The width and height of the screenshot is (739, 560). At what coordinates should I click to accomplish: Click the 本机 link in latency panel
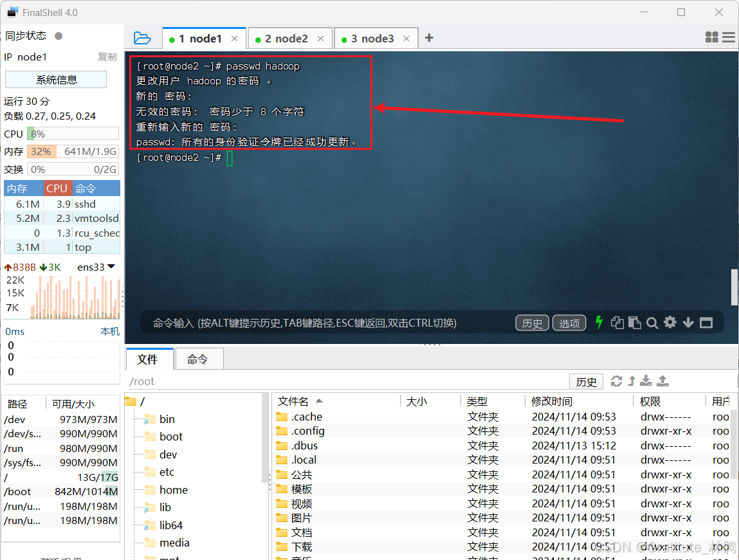[x=110, y=332]
